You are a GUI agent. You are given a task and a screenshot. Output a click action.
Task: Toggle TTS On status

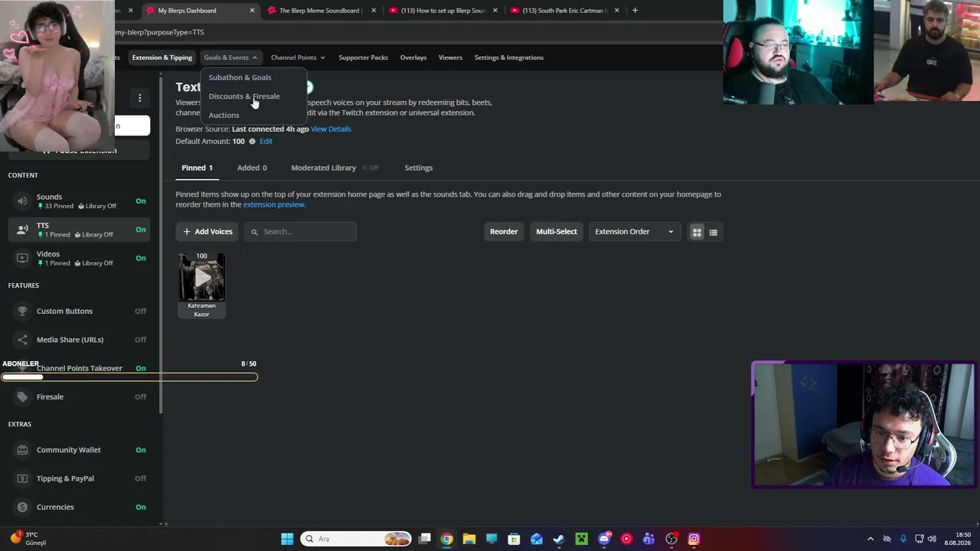[141, 230]
